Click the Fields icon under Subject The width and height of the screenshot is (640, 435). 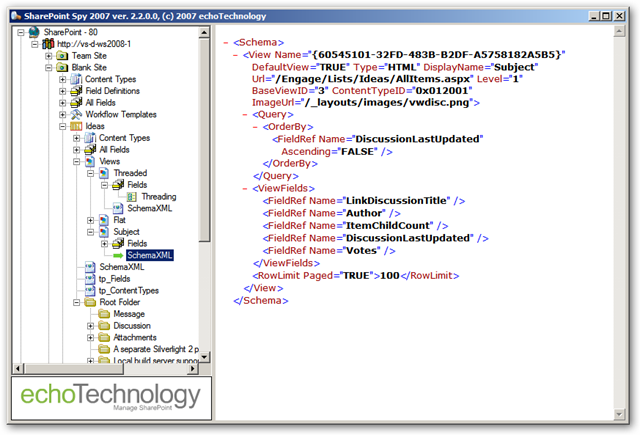118,244
